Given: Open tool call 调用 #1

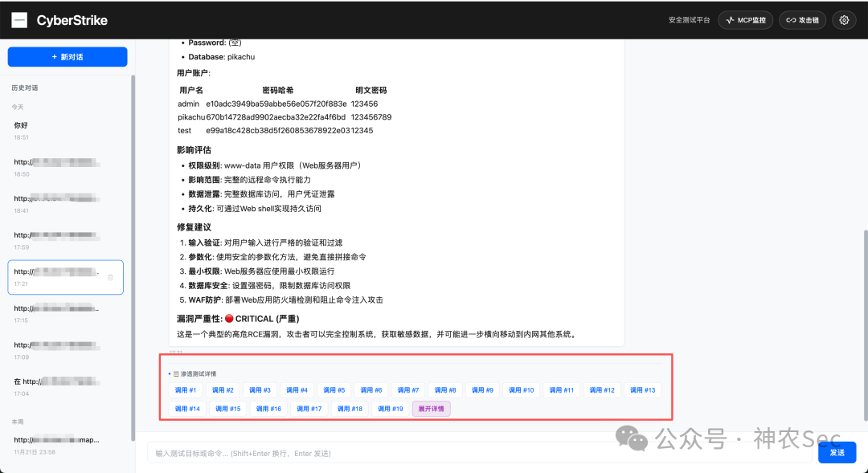Looking at the screenshot, I should (186, 390).
